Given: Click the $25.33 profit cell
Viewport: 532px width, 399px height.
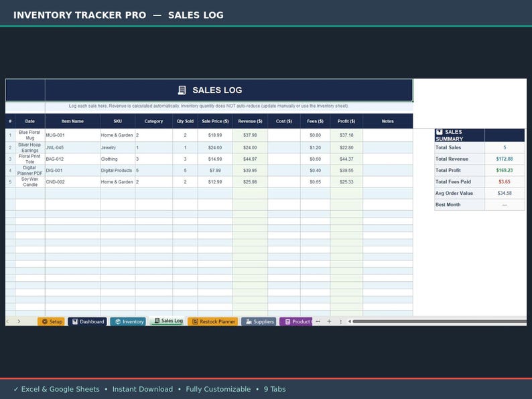Looking at the screenshot, I should tap(346, 181).
